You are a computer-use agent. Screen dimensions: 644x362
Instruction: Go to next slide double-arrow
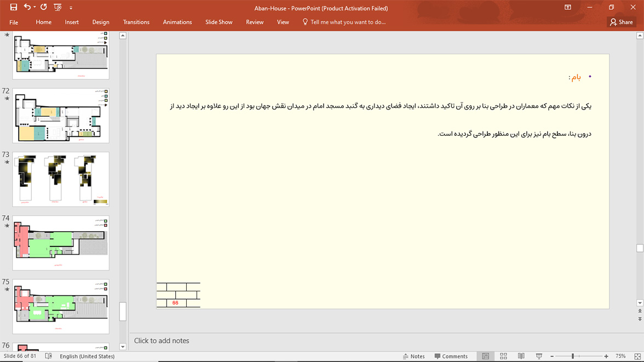tap(640, 318)
